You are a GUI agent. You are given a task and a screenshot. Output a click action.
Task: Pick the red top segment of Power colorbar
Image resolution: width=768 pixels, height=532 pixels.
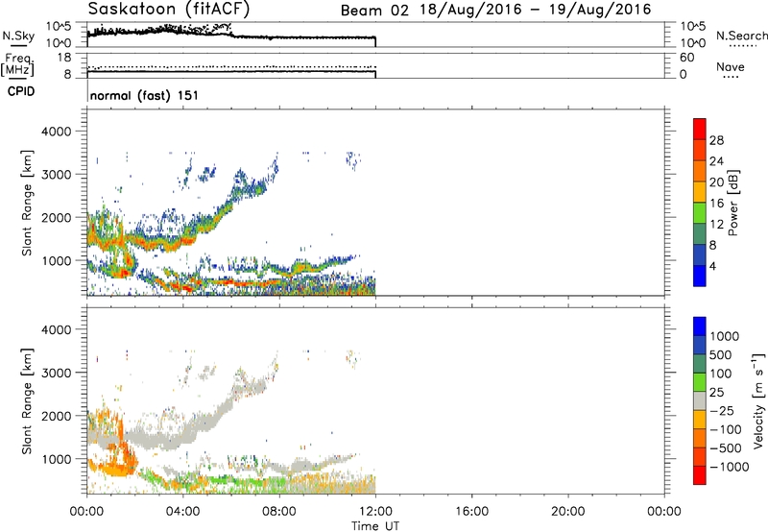[700, 129]
